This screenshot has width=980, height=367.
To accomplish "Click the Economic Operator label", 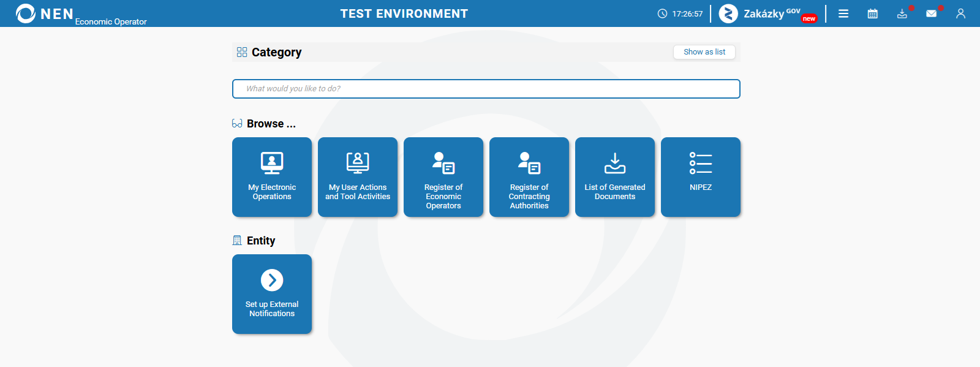I will (x=111, y=21).
